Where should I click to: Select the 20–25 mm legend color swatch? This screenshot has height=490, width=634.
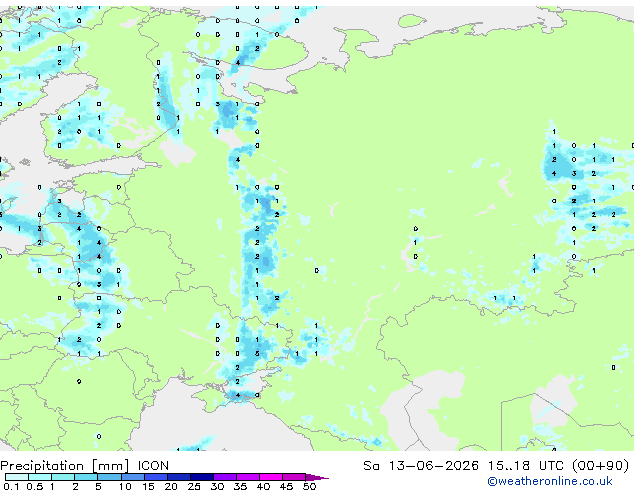[178, 477]
